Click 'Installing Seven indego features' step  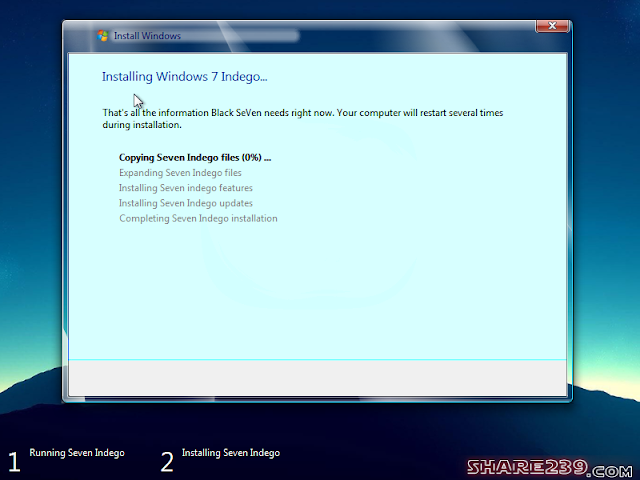point(186,188)
